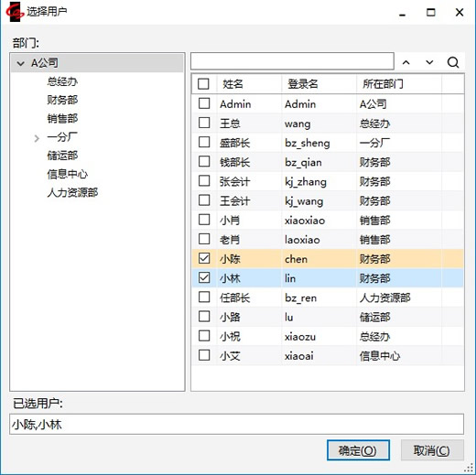This screenshot has width=476, height=475.
Task: Select 人力资源部 in the department tree
Action: (x=72, y=192)
